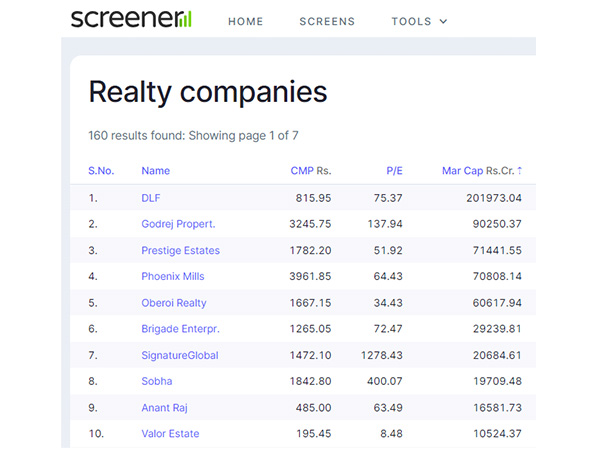Select Phoenix Mills P/E 64.43
The height and width of the screenshot is (450, 600).
point(388,276)
